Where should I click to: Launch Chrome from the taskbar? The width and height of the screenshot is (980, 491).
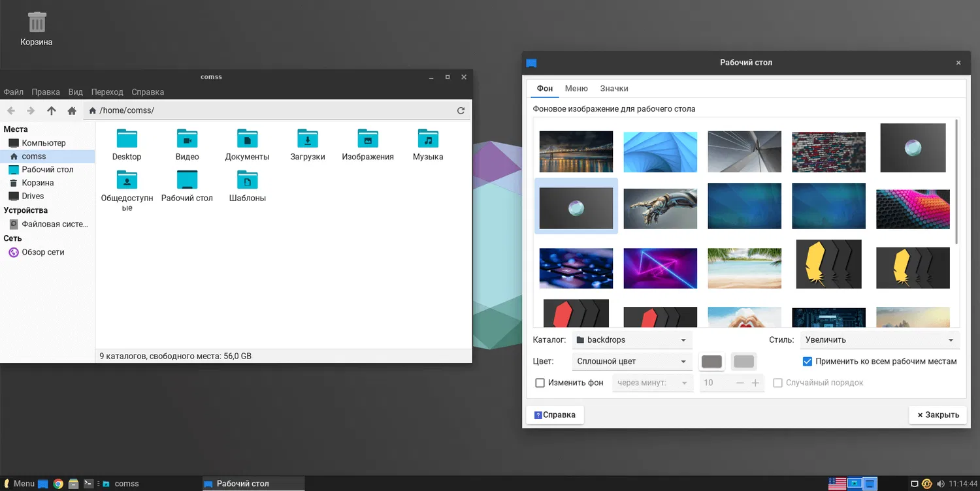58,484
